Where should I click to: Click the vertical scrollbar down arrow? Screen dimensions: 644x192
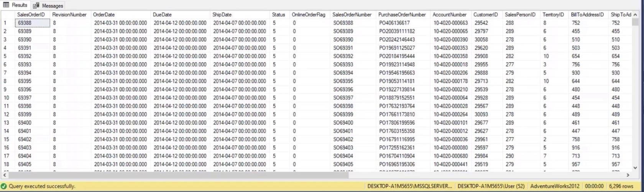(635, 167)
